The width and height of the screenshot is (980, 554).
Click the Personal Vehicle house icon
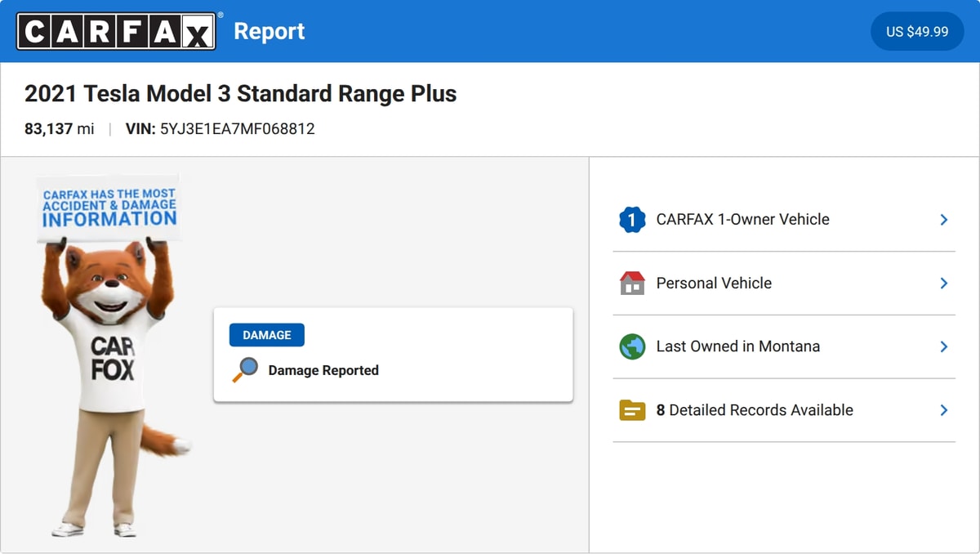632,284
